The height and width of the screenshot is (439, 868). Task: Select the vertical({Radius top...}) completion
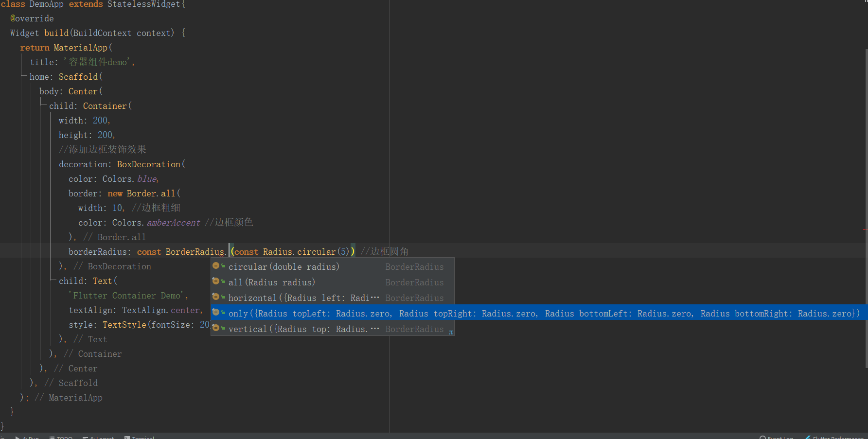coord(333,329)
